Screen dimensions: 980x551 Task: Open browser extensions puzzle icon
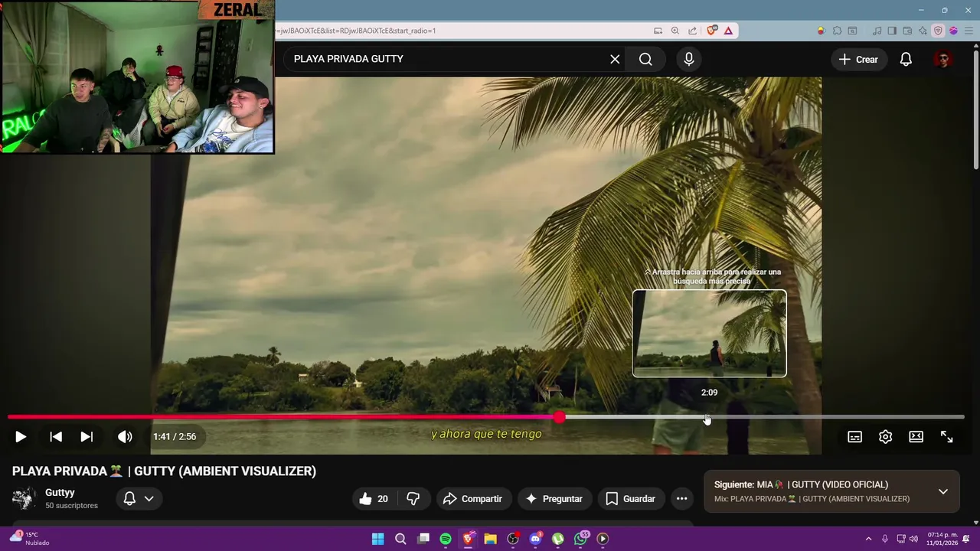[837, 31]
